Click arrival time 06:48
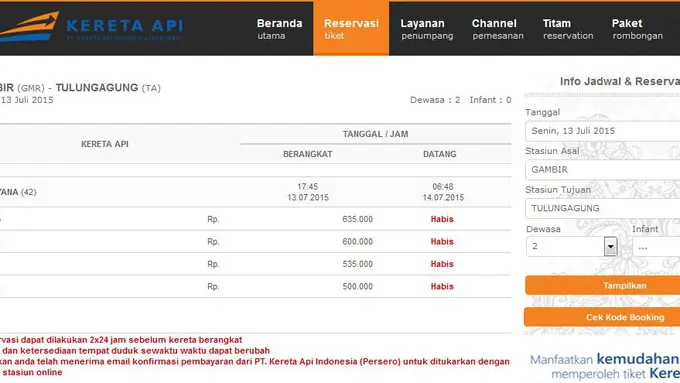The height and width of the screenshot is (383, 680). [443, 187]
